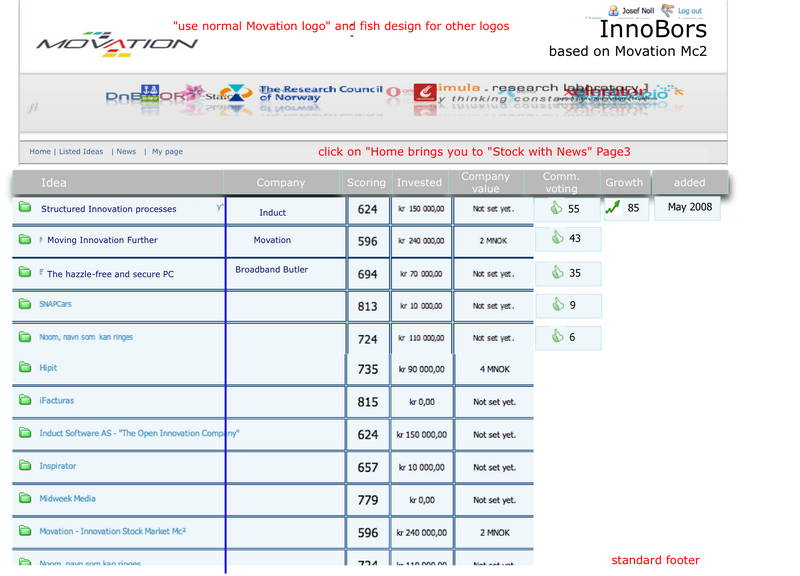
Task: Click scoring value 813
Action: [367, 306]
